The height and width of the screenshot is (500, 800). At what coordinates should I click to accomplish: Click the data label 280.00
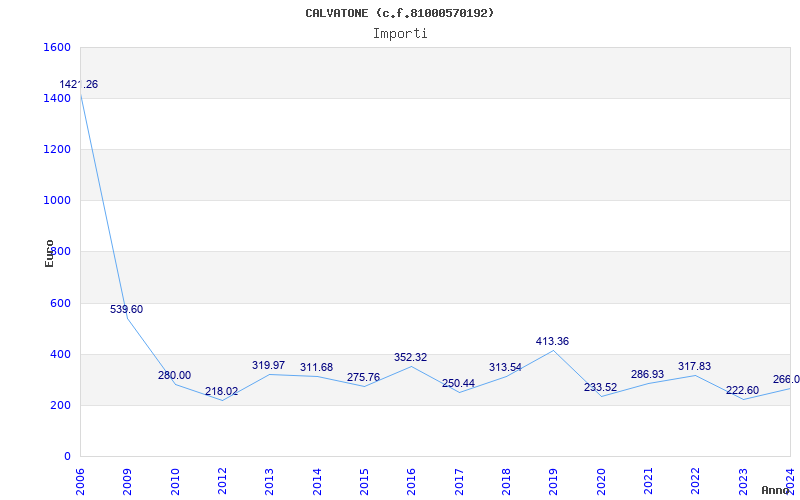click(x=174, y=375)
